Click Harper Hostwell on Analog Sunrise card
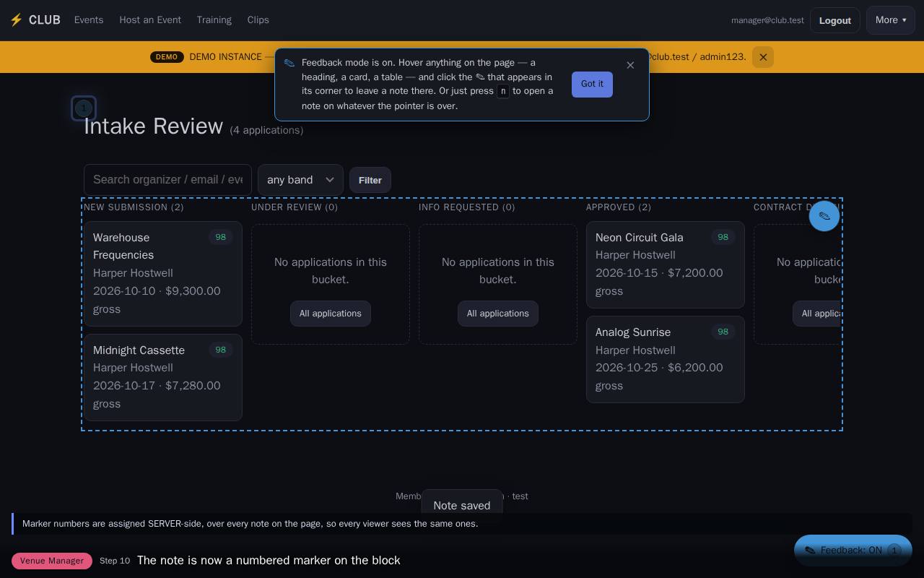924x578 pixels. [x=635, y=351]
